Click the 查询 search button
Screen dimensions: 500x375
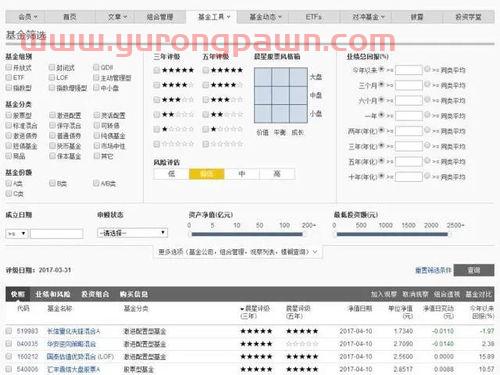(x=474, y=270)
